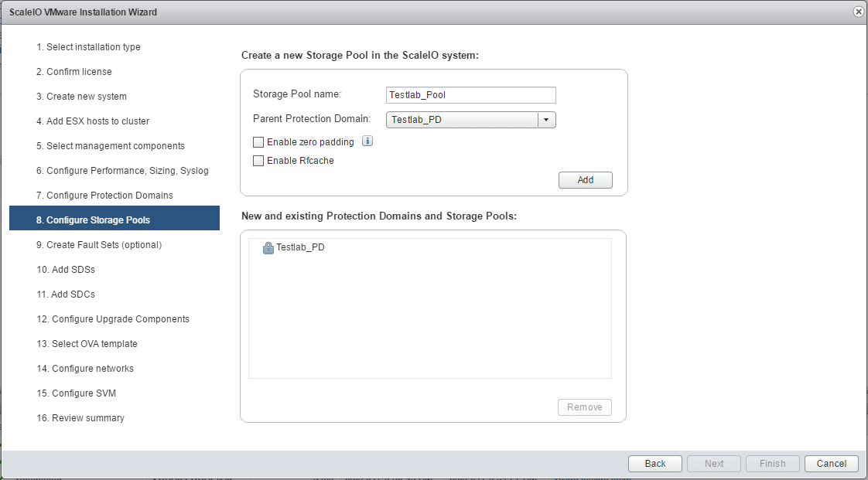Open step 13 Select OVA template
The height and width of the screenshot is (480, 868).
pos(87,344)
